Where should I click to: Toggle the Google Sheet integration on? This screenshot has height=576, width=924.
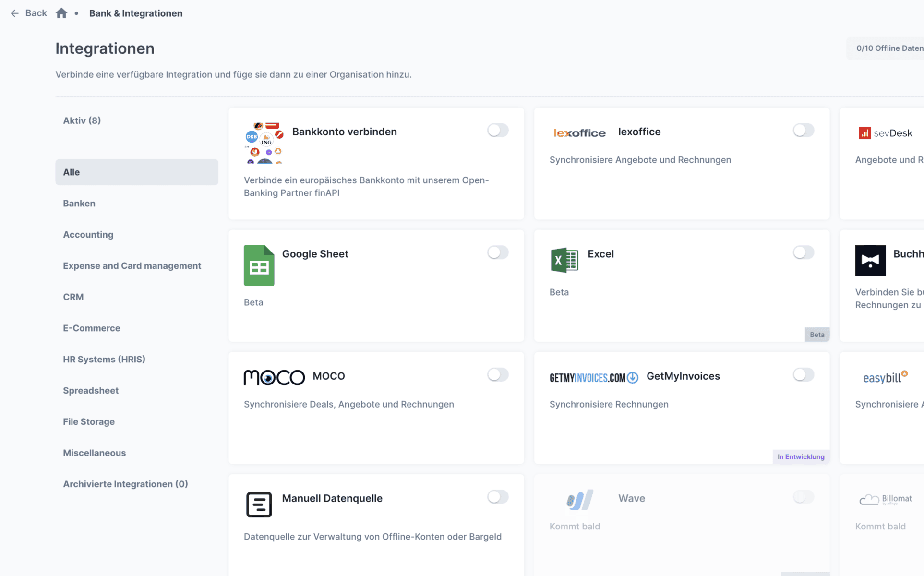(x=497, y=252)
